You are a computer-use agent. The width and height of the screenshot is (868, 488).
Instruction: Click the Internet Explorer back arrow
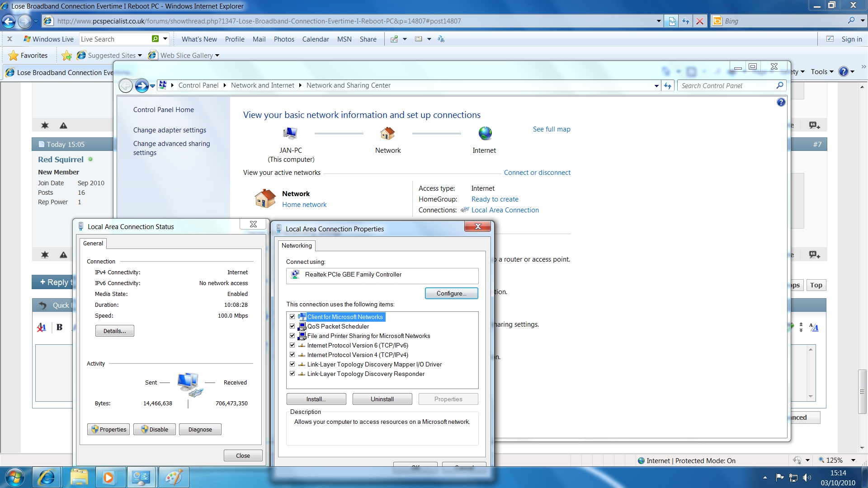coord(9,21)
